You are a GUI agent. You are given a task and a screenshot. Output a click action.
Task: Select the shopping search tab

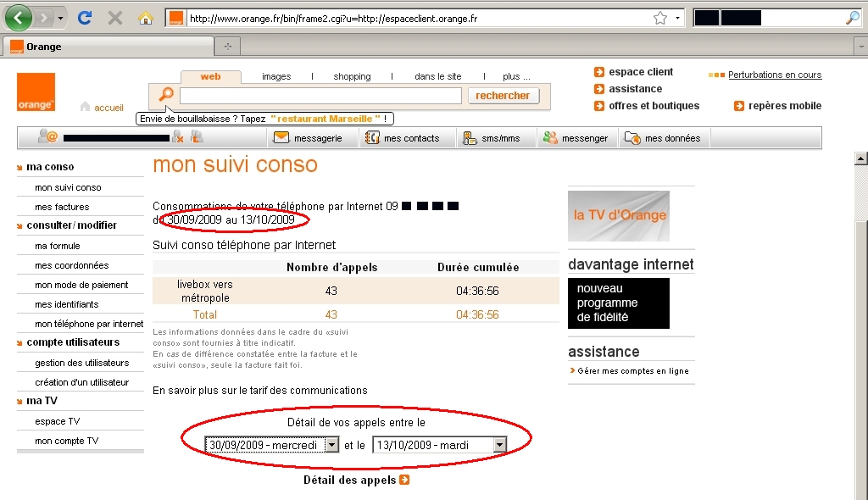pos(352,76)
